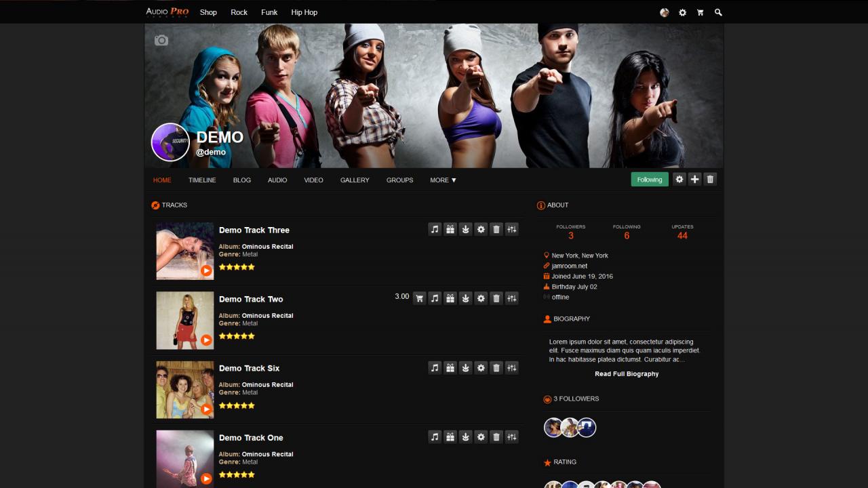Screen dimensions: 868x488
Task: Download Demo Track One
Action: 466,436
